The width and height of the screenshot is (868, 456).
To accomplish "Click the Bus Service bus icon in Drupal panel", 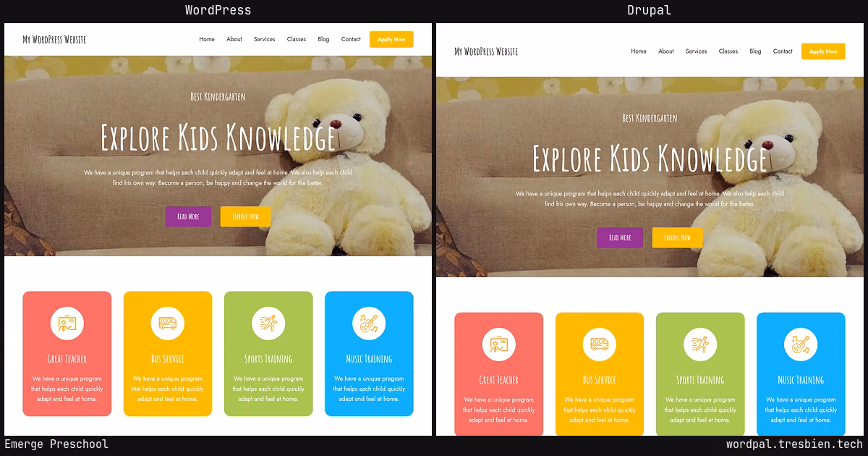I will click(x=599, y=344).
